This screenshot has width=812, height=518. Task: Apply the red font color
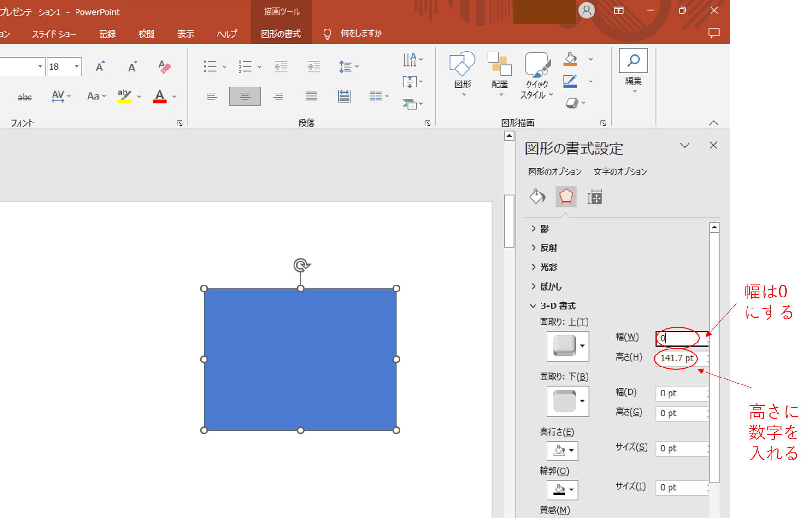[159, 96]
